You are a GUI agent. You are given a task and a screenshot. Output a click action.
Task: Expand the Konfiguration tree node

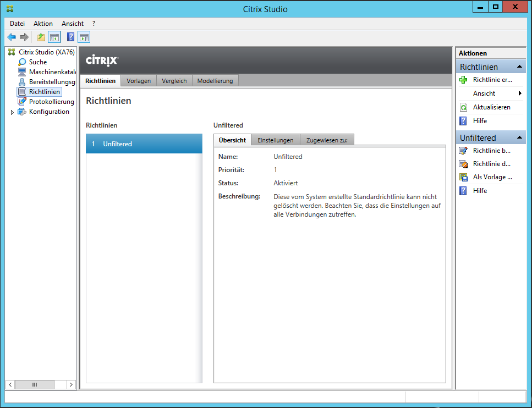pyautogui.click(x=12, y=112)
